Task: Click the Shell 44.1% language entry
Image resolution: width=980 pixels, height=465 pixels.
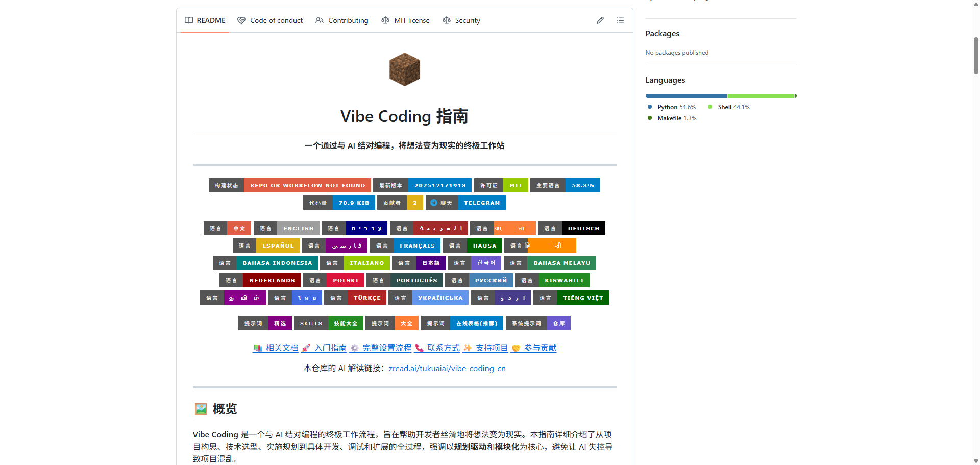Action: [x=729, y=107]
